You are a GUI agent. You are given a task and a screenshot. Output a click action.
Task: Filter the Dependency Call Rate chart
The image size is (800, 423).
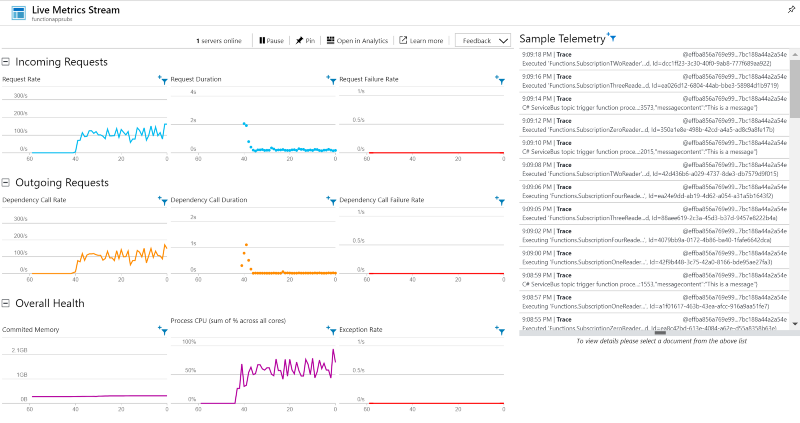[163, 201]
